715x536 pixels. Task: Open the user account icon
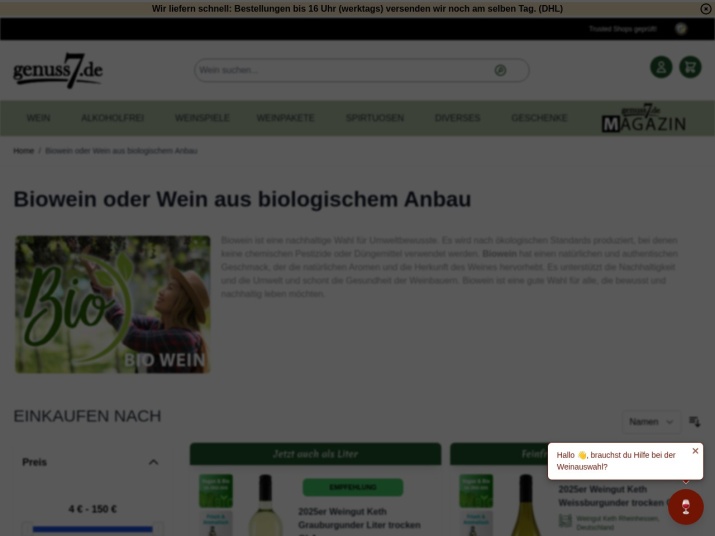[661, 67]
